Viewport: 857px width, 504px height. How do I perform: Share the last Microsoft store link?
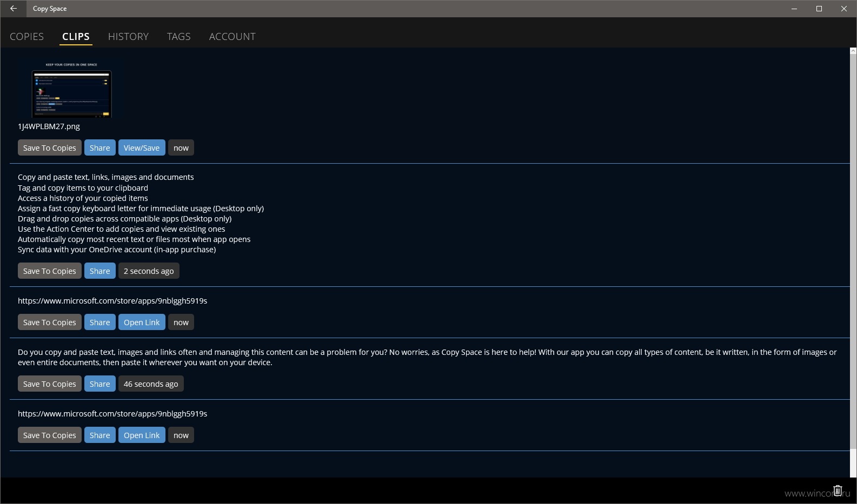(x=100, y=435)
